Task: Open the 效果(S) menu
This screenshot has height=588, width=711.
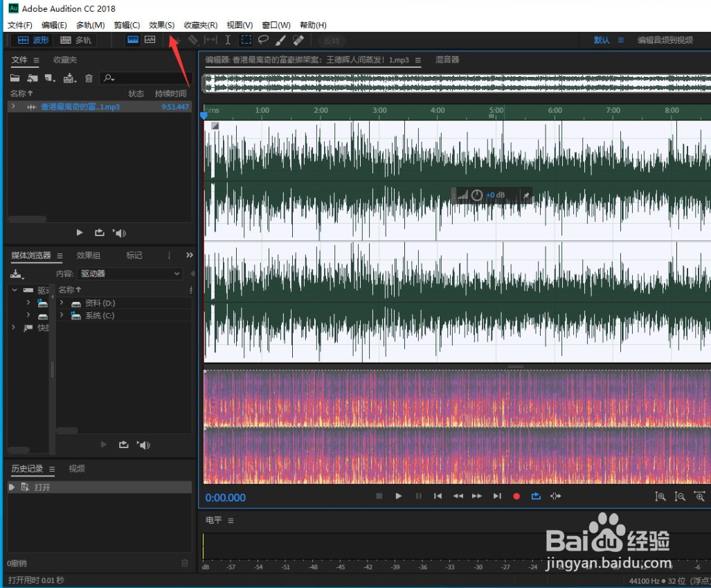Action: [x=162, y=25]
